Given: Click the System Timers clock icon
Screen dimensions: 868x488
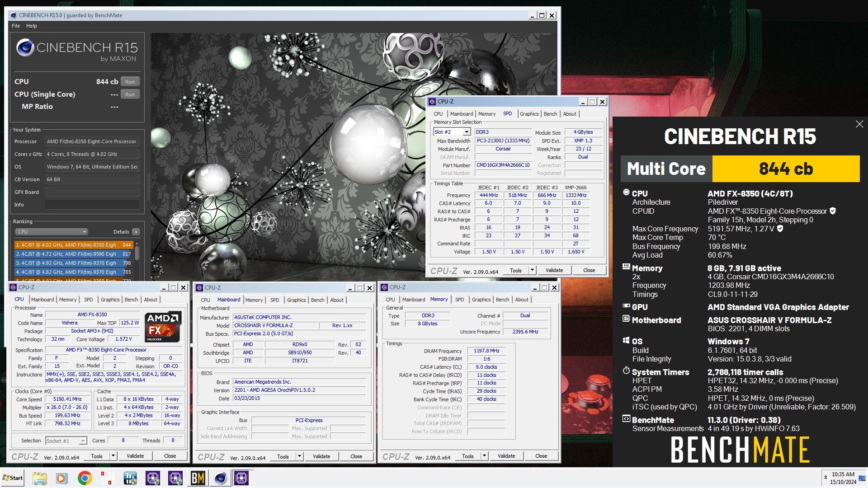Looking at the screenshot, I should 626,371.
